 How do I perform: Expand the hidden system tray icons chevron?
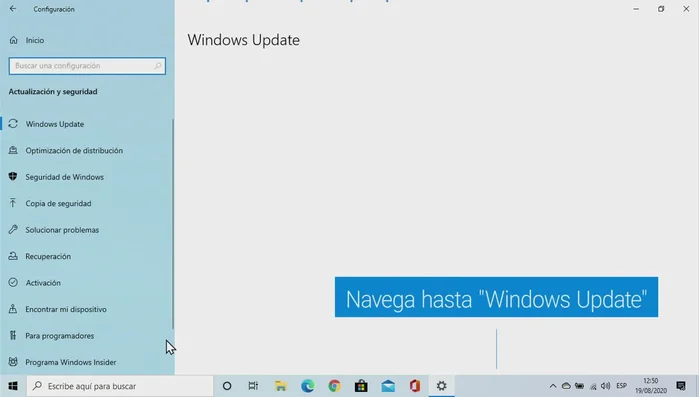click(x=553, y=386)
